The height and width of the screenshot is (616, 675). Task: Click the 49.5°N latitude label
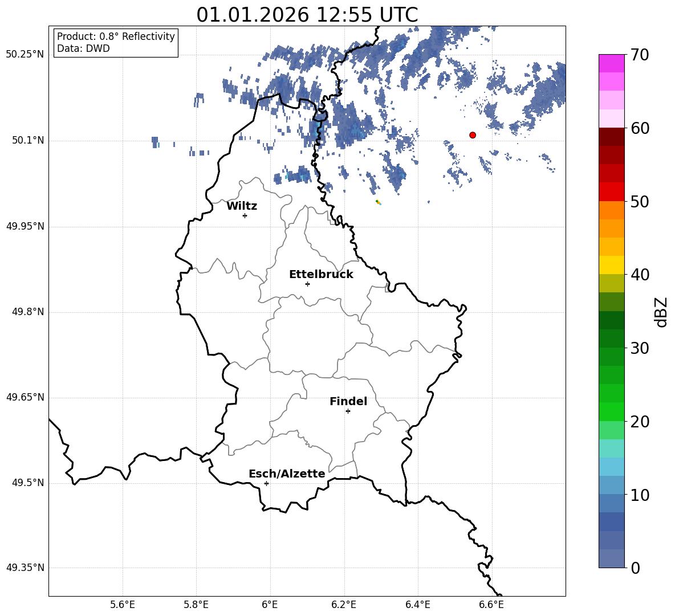[29, 483]
